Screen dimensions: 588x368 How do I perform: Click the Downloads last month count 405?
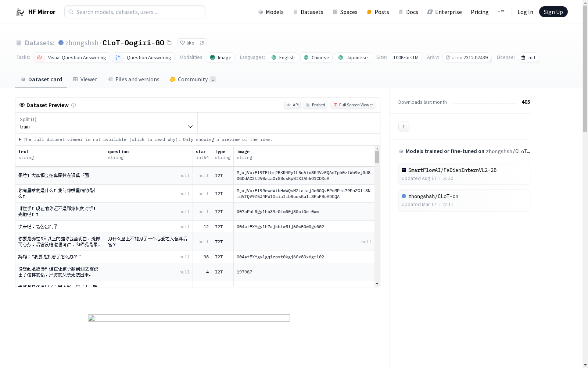pyautogui.click(x=526, y=102)
